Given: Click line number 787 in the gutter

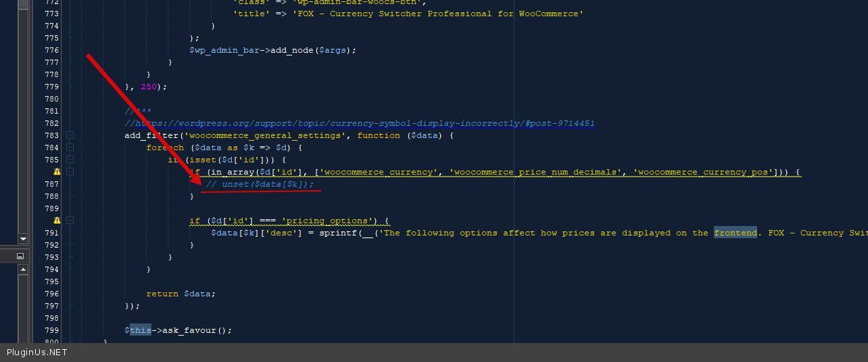Looking at the screenshot, I should click(x=51, y=184).
